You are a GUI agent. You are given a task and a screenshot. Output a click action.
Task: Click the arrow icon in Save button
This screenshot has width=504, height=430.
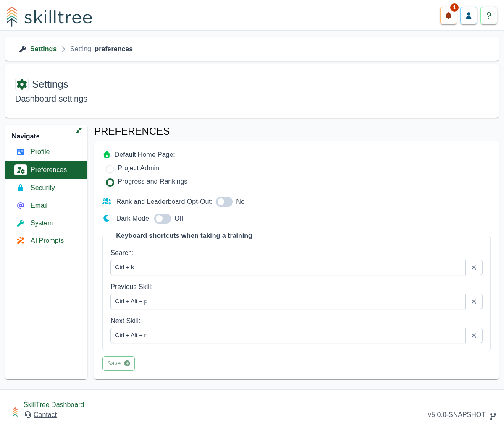tap(127, 363)
